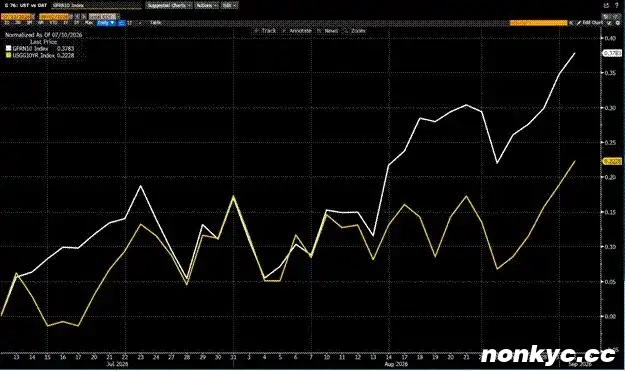Click the 0.00 y-axis value

coord(610,316)
